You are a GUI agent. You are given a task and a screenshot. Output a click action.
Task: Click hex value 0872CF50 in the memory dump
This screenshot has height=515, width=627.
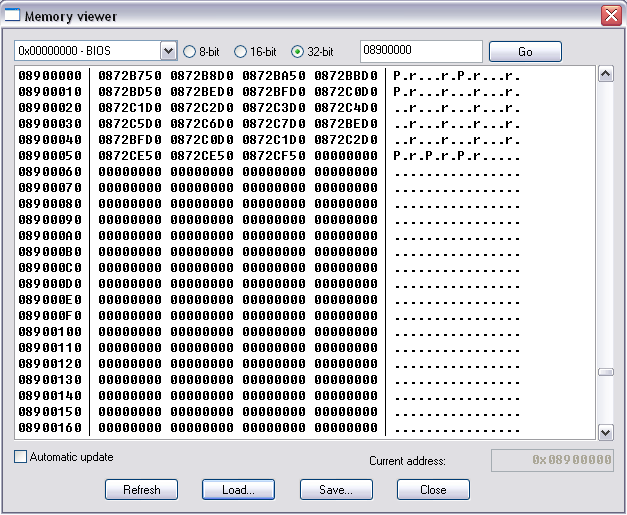click(x=274, y=156)
